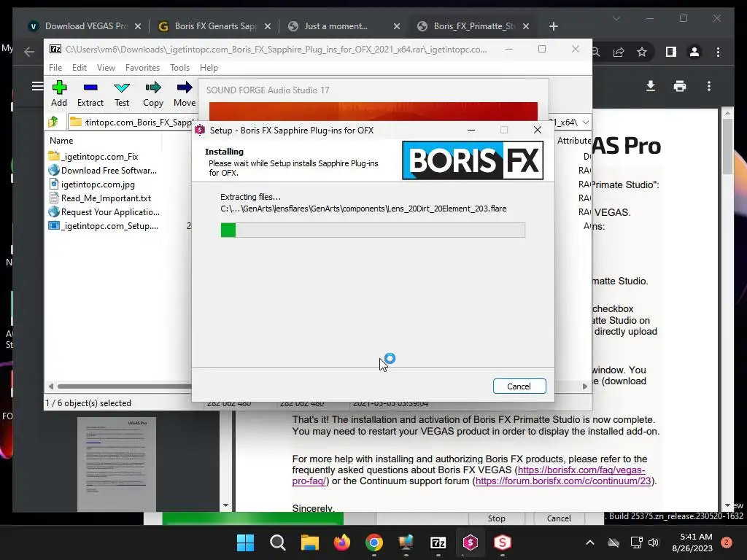Image resolution: width=747 pixels, height=560 pixels.
Task: Open the PDF viewer sidebar hamburger menu
Action: coord(37,86)
